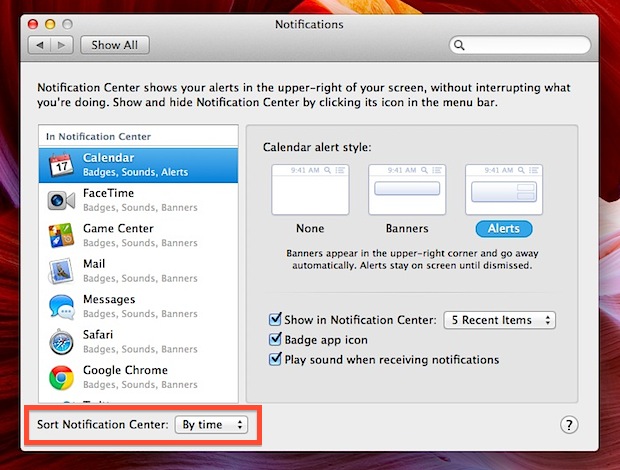Select the Mail row in the list
The width and height of the screenshot is (620, 470).
[138, 271]
